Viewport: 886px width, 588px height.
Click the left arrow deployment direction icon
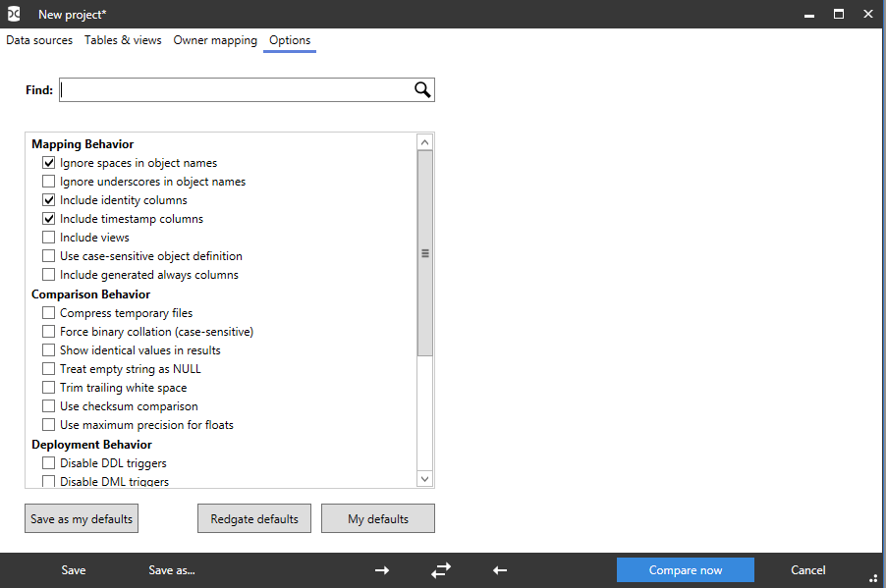coord(500,570)
